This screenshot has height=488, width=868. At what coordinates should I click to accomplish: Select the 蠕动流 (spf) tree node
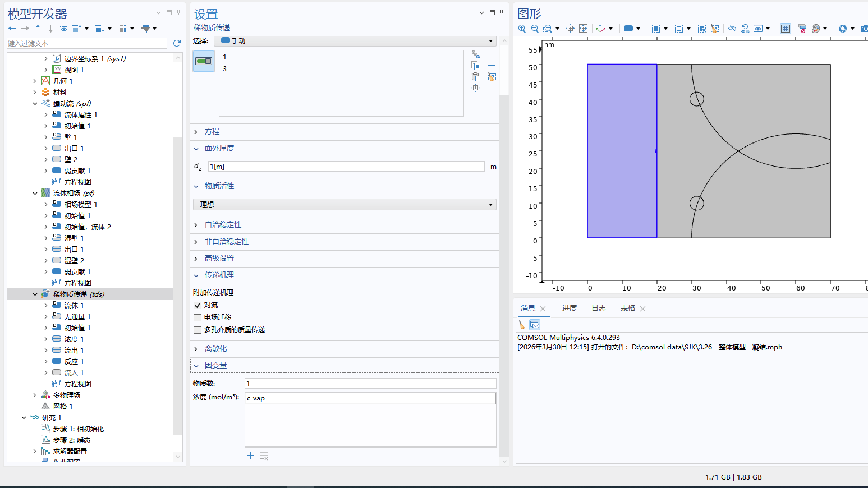pyautogui.click(x=72, y=103)
